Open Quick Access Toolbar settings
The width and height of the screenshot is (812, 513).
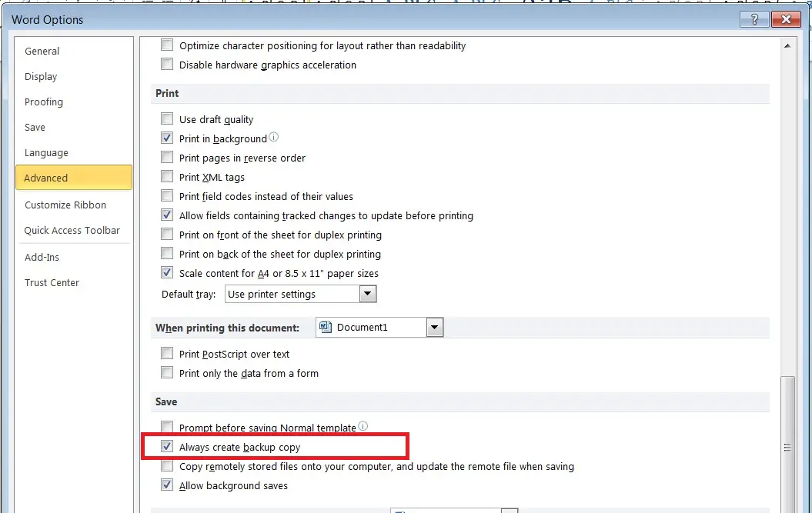(72, 231)
